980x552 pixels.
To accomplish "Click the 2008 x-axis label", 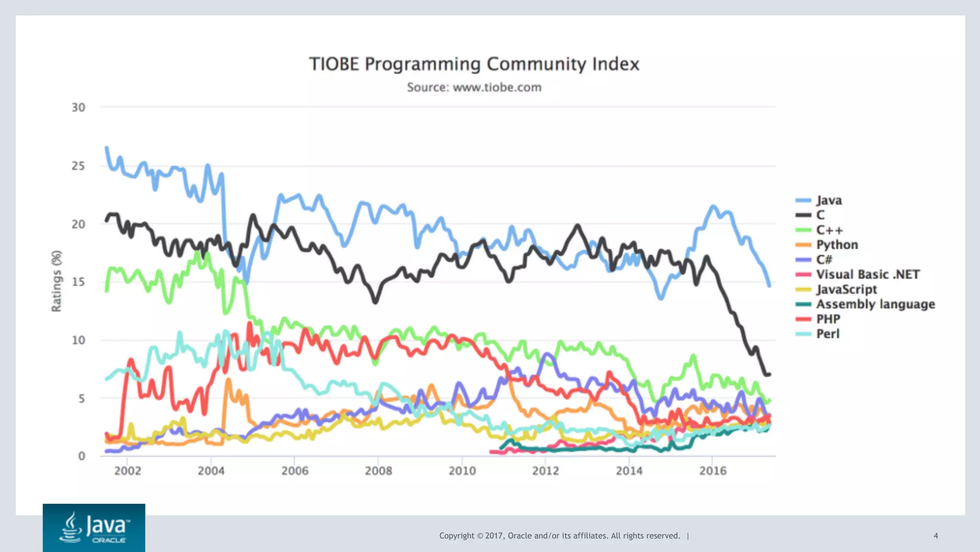I will tap(378, 471).
